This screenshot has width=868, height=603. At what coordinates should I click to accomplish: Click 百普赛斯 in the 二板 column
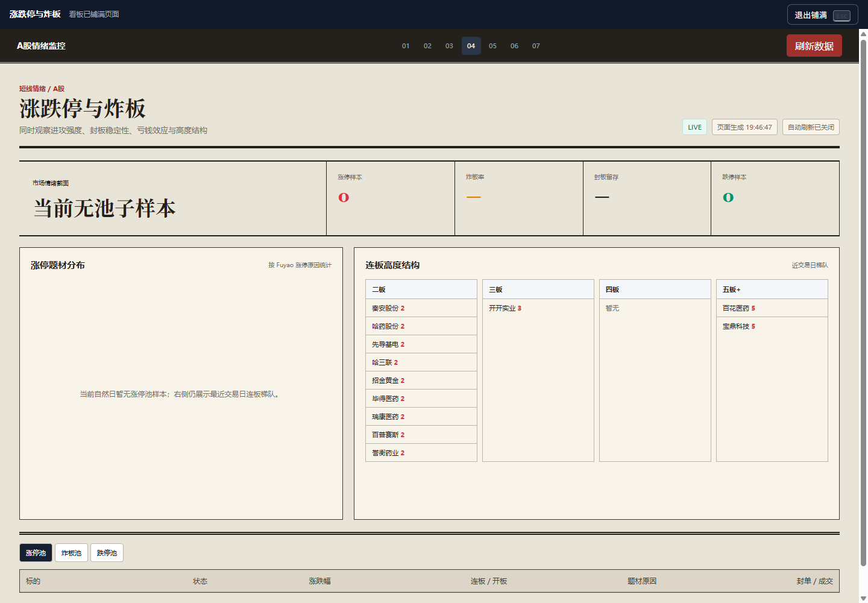pos(421,435)
